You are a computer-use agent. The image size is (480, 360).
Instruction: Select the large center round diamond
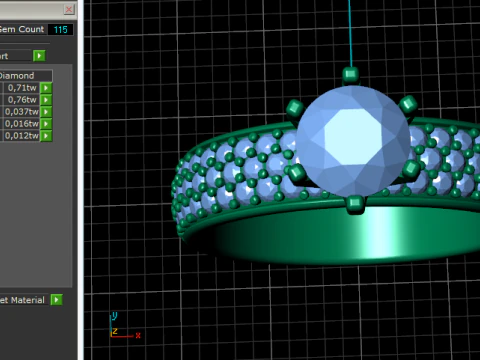[353, 141]
